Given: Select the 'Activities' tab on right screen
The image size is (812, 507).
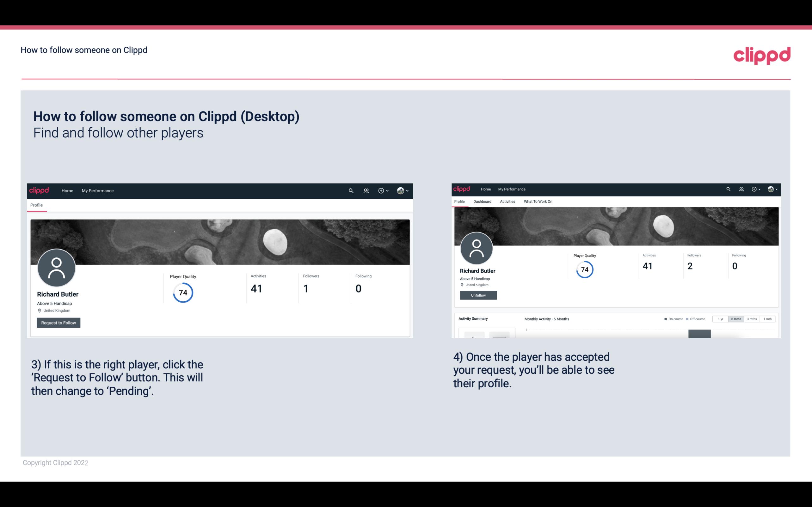Looking at the screenshot, I should point(507,201).
